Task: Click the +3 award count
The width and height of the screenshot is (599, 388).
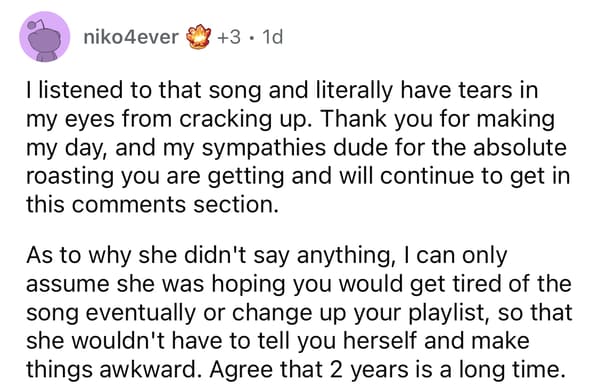Action: click(229, 37)
